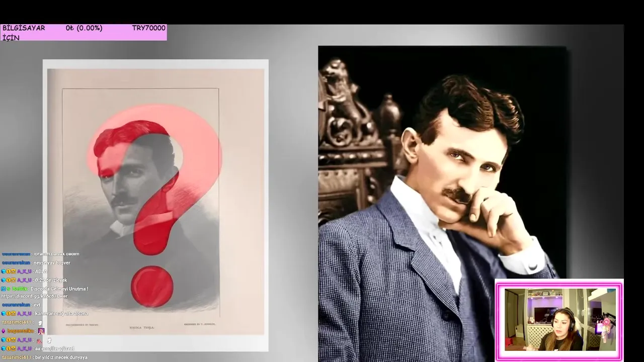The image size is (644, 362).
Task: Click the 'BİLGİSAYAR İÇİN' goal title
Action: point(23,33)
